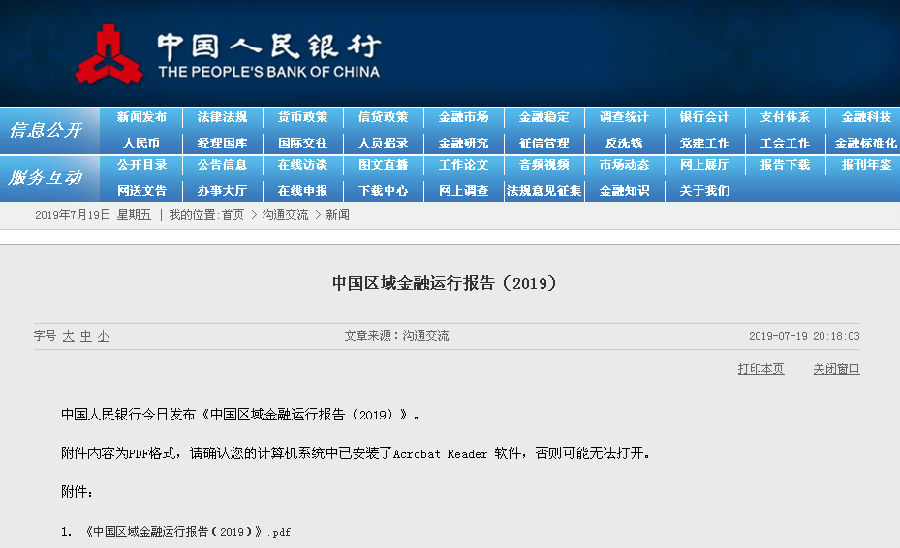Click the People's Bank of China logo
The image size is (900, 548).
(110, 54)
